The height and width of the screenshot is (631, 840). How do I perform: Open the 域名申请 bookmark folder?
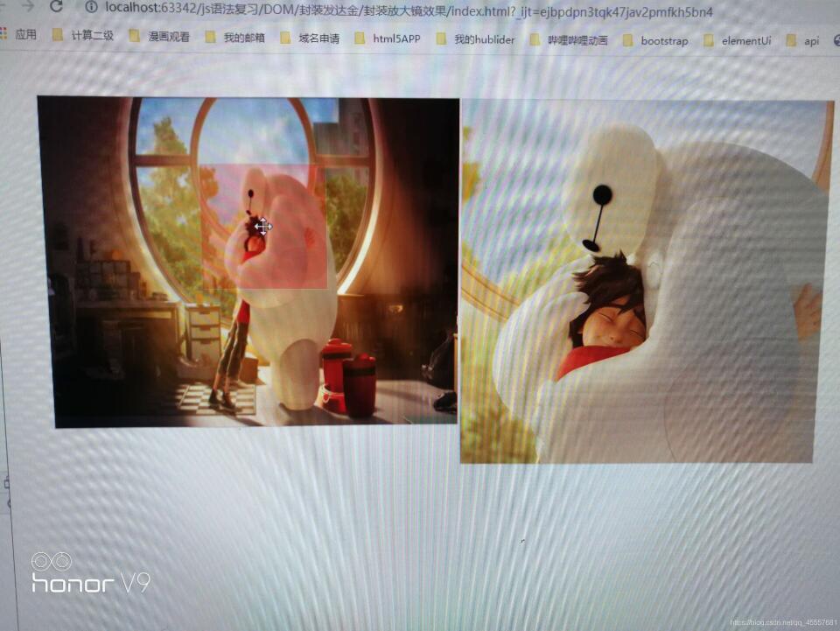[310, 38]
